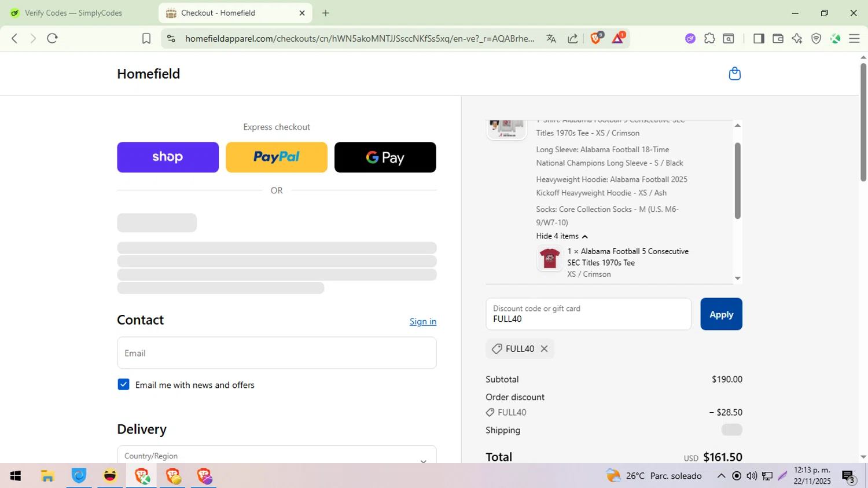This screenshot has height=488, width=868.
Task: Open Brave Rewards triangle icon
Action: [x=617, y=38]
